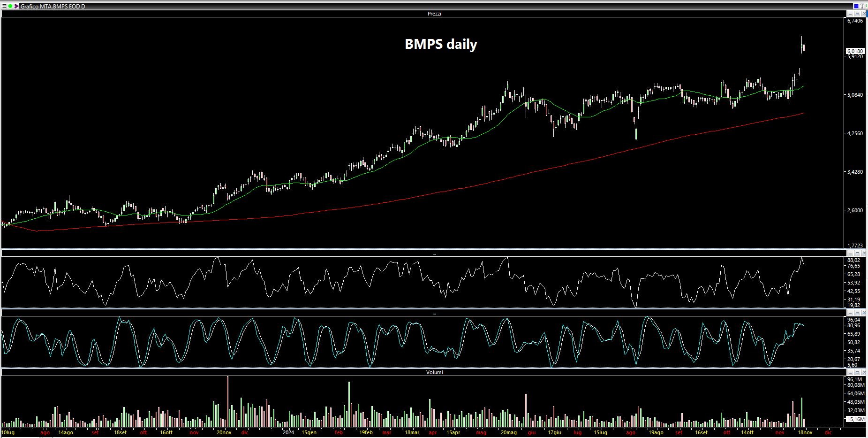Click the blue square icon in the title bar
Image resolution: width=868 pixels, height=438 pixels.
[856, 6]
